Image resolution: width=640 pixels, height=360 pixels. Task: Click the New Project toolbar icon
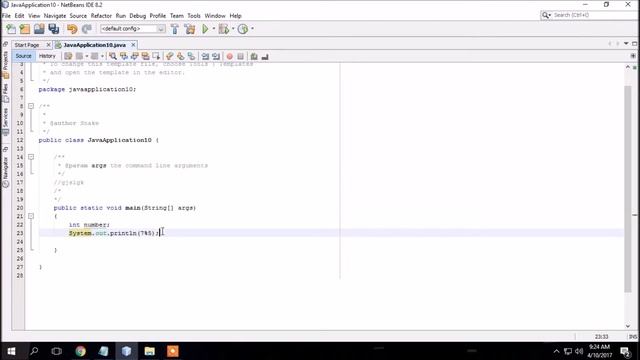coord(25,29)
